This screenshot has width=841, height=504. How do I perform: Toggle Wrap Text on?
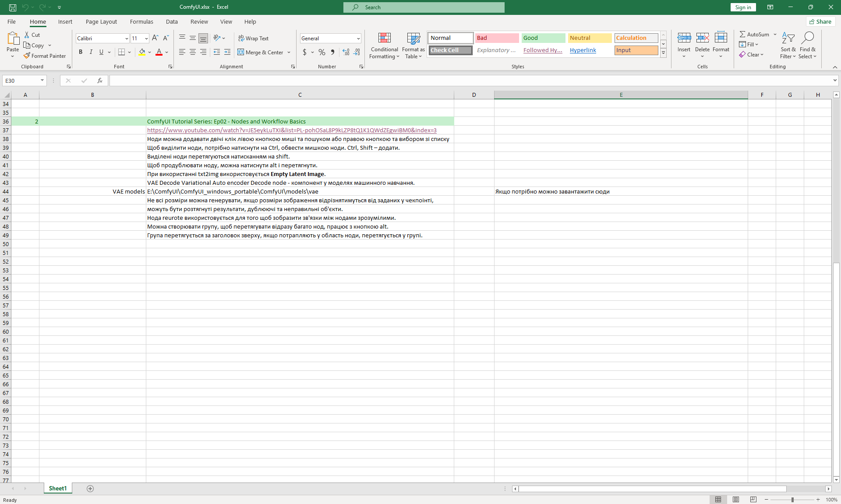253,38
